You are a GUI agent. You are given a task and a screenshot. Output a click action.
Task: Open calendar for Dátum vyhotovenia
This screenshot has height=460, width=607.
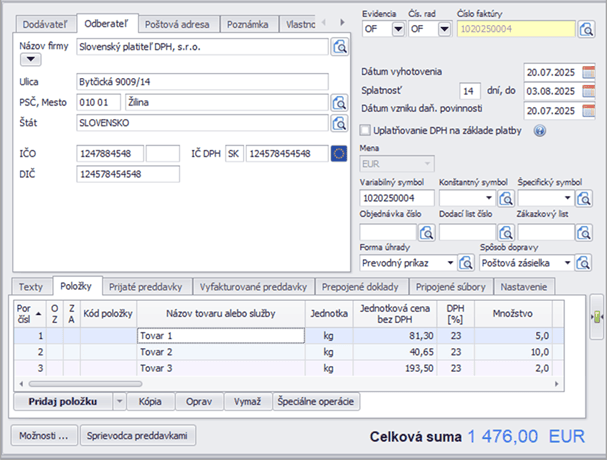point(589,71)
